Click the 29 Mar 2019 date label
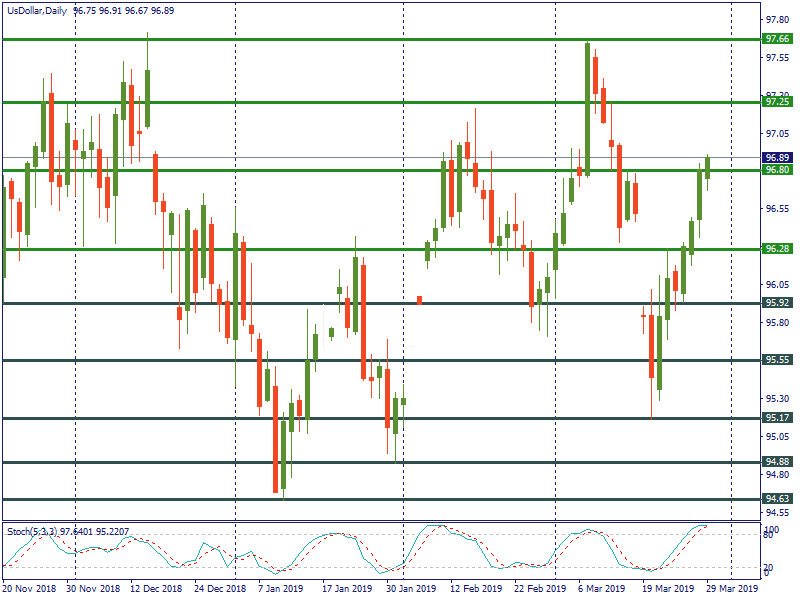 732,590
